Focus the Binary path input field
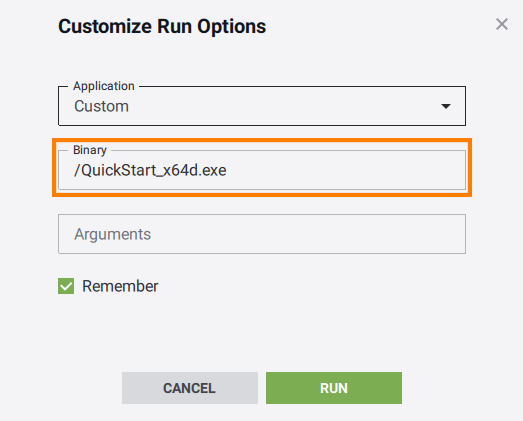Viewport: 523px width, 421px height. point(262,170)
